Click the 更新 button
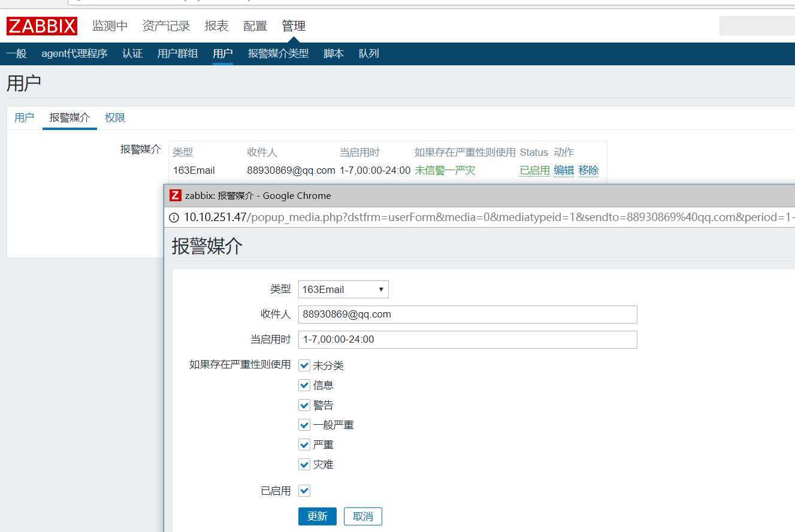Screen dimensions: 795x532 pos(318,516)
